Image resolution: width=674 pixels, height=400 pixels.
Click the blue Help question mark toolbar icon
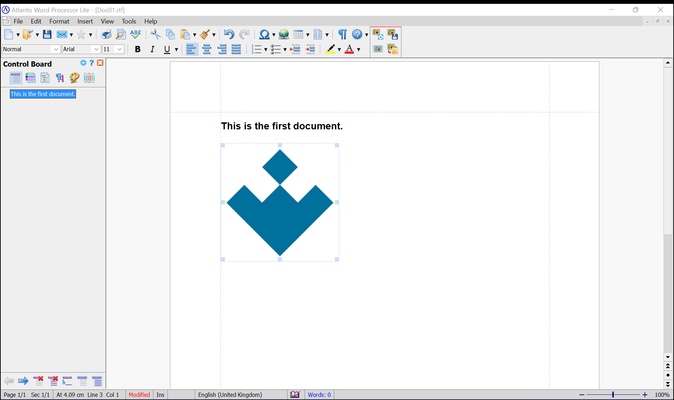point(357,34)
